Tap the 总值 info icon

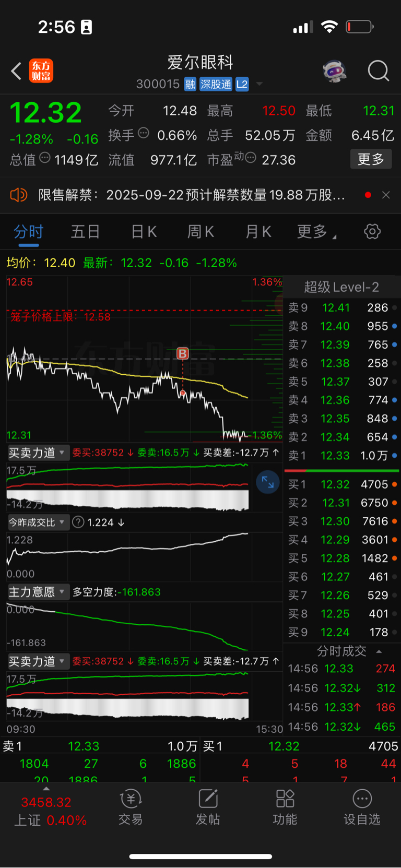point(45,157)
